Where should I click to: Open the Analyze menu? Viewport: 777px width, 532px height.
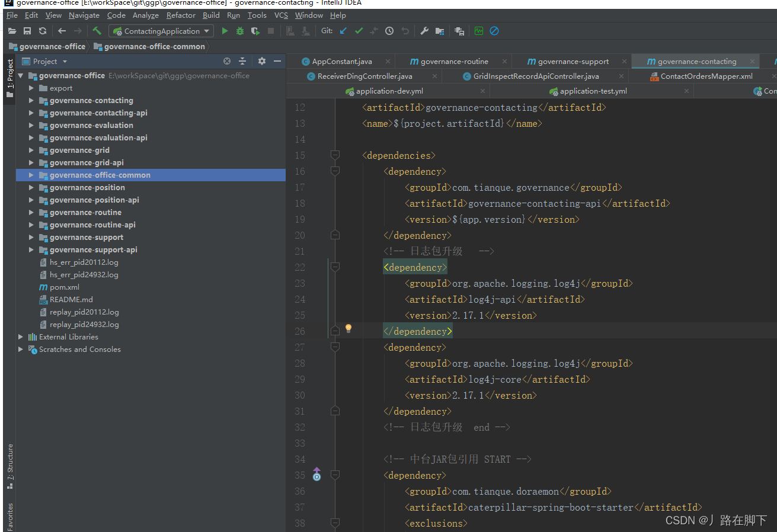tap(145, 15)
